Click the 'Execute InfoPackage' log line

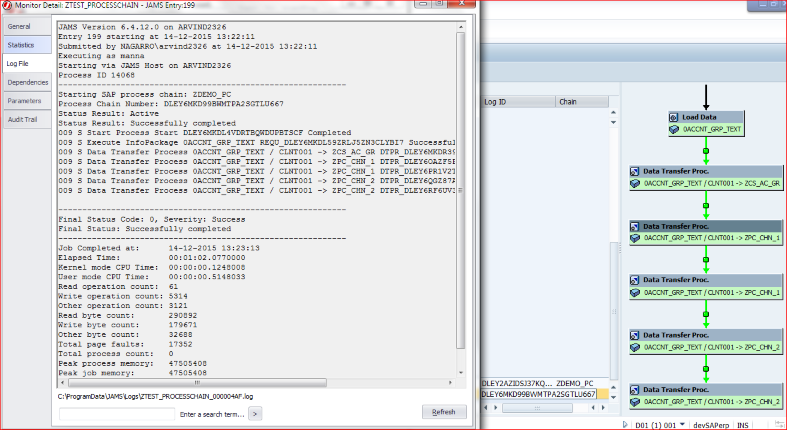257,142
